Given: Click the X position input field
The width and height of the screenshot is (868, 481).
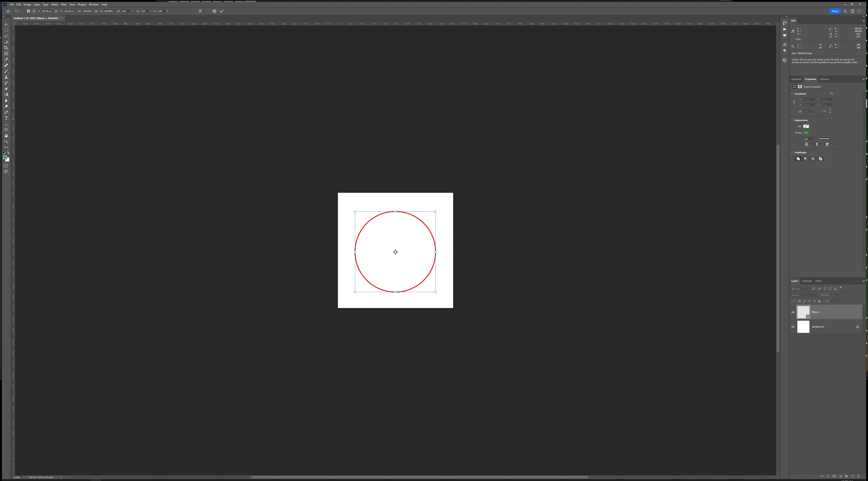Looking at the screenshot, I should 47,11.
